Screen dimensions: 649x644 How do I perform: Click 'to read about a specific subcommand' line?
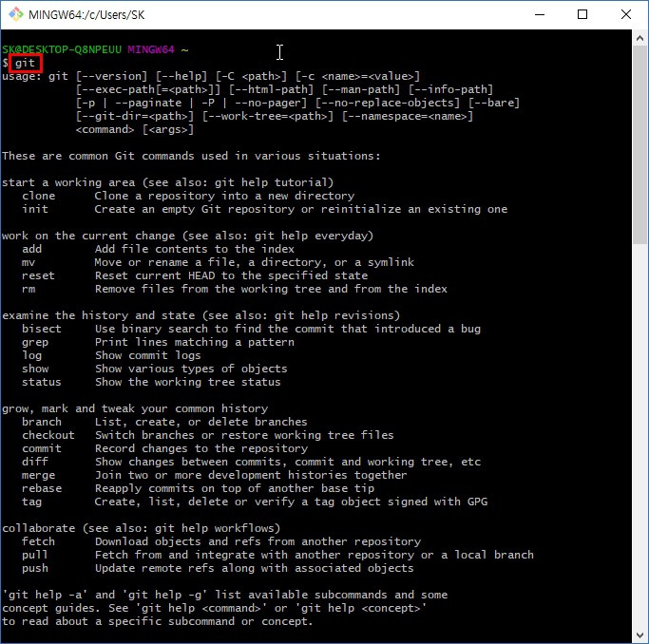click(x=158, y=621)
